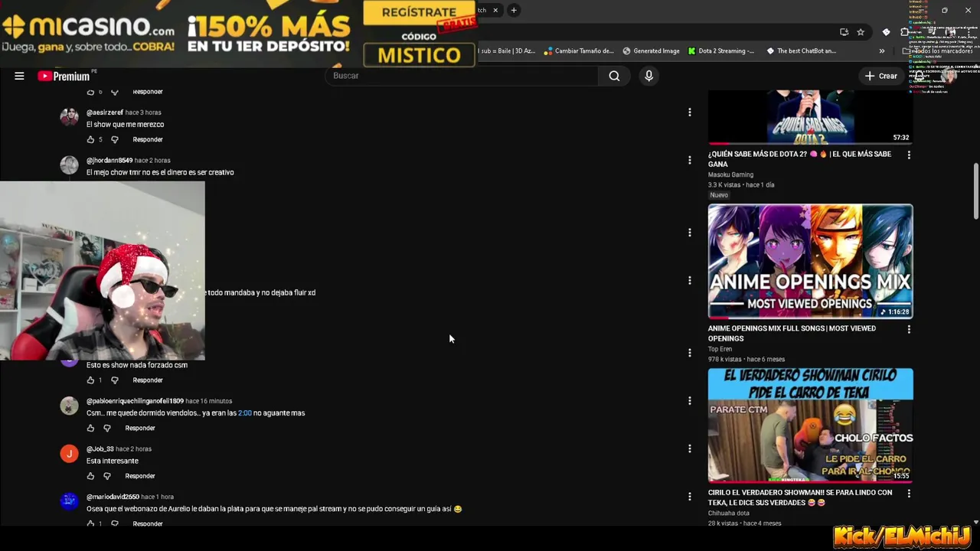Open the '¿Quién sabe más de Dota?' thumbnail

tap(810, 117)
